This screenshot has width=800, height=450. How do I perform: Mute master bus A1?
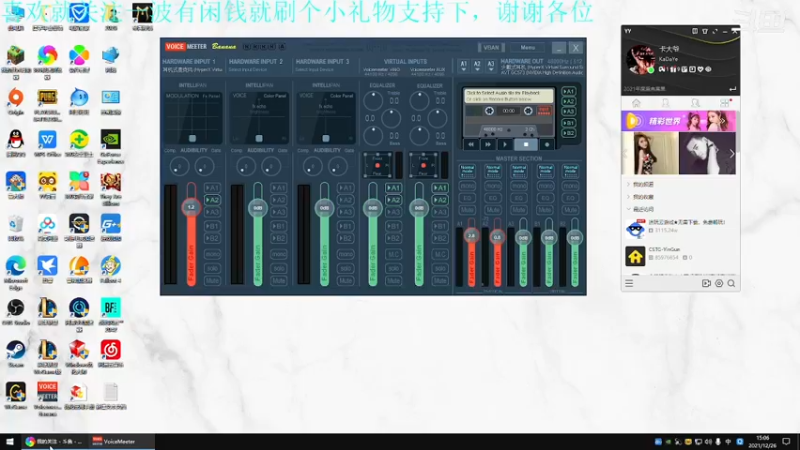tap(467, 210)
